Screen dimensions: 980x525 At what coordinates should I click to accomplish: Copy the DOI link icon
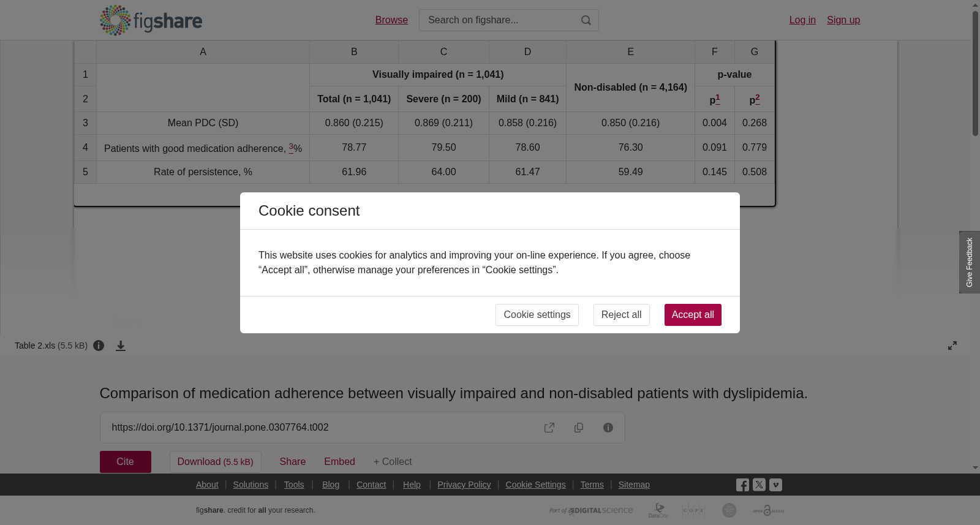pos(579,428)
